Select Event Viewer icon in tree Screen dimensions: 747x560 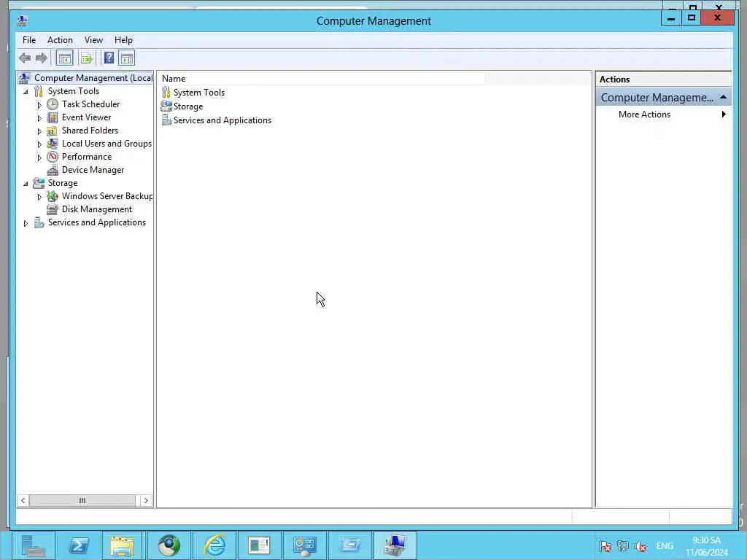(x=53, y=117)
